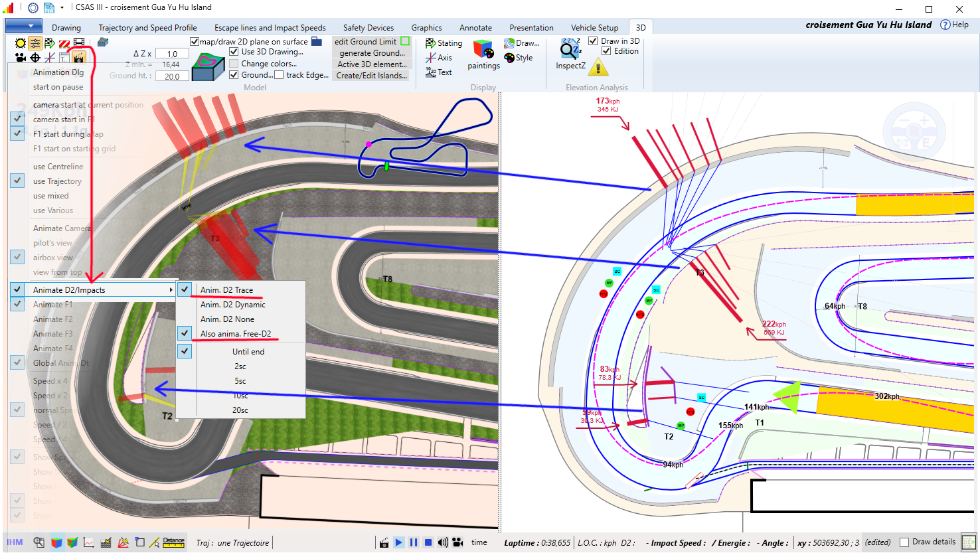The image size is (980, 553).
Task: Click the video camera icon in status bar
Action: [x=457, y=542]
